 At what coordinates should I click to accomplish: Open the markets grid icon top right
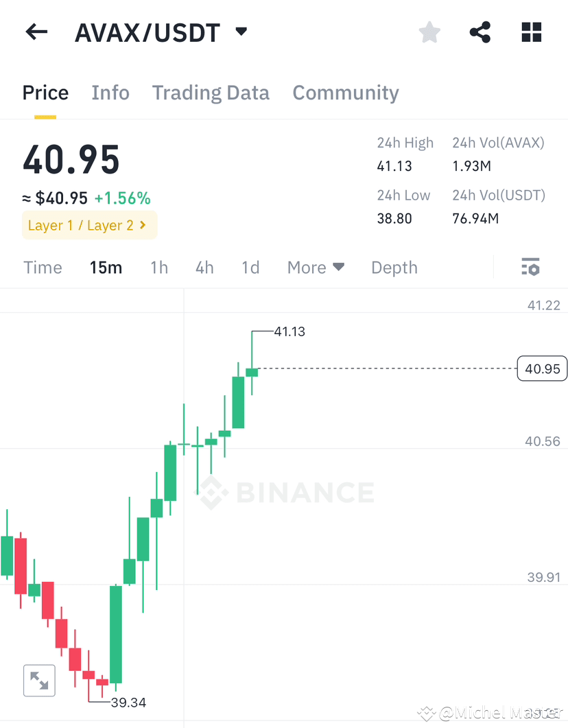pos(531,32)
